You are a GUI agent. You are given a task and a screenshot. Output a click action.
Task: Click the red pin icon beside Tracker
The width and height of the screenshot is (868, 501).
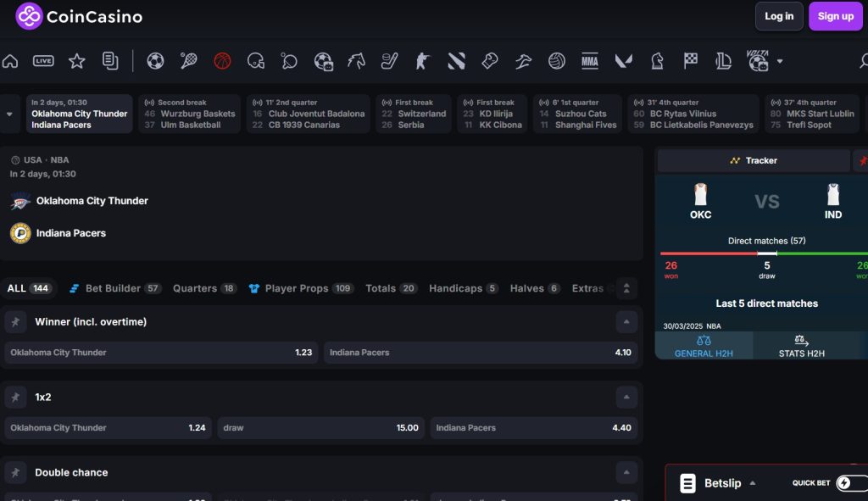[x=862, y=160]
